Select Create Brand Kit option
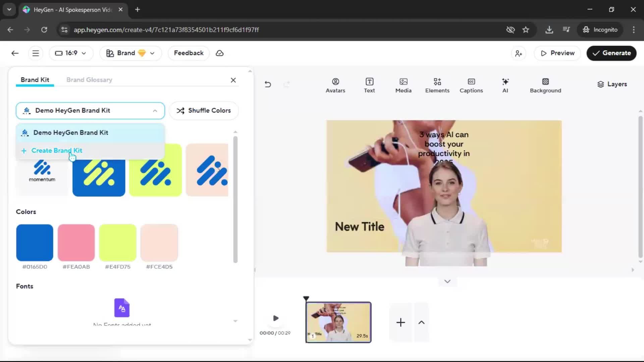The width and height of the screenshot is (644, 362). pos(57,150)
